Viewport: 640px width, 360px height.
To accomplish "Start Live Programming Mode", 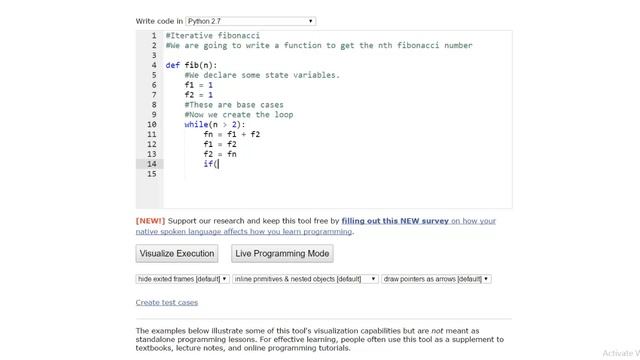I will coord(282,253).
